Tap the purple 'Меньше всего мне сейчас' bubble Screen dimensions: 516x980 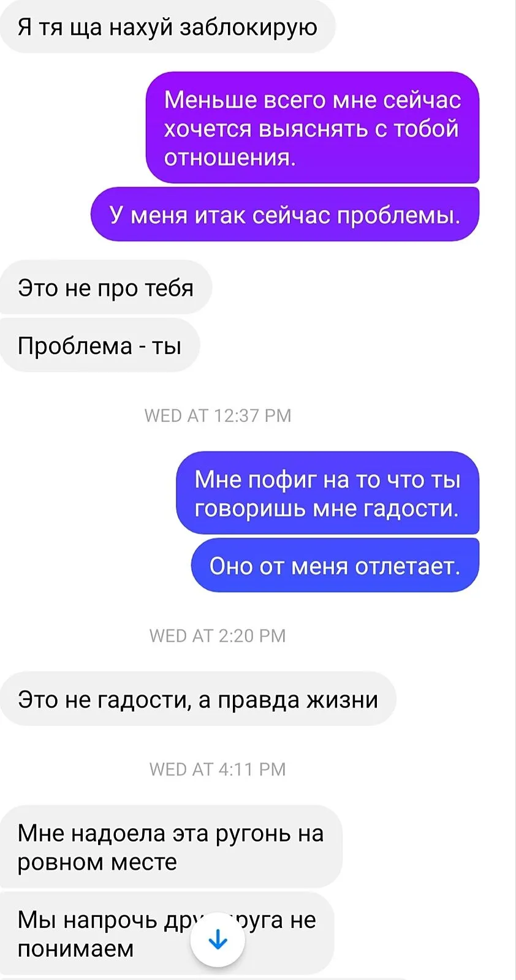coord(313,128)
